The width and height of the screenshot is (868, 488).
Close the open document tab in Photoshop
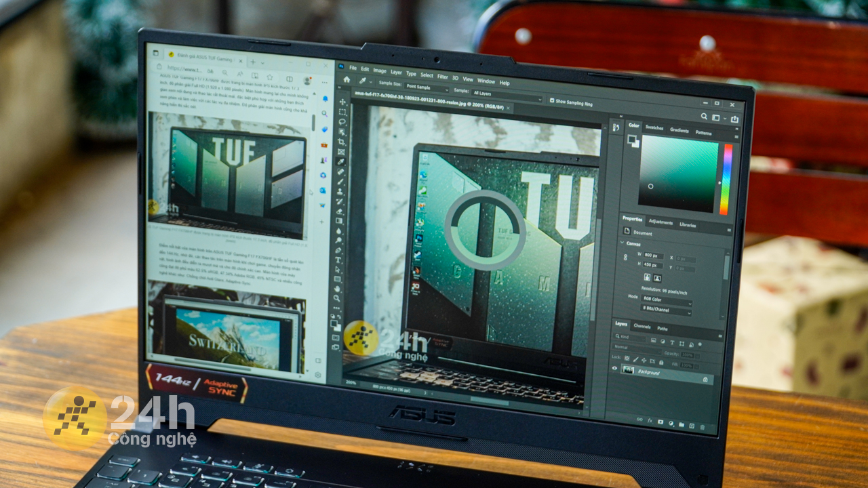(x=509, y=108)
